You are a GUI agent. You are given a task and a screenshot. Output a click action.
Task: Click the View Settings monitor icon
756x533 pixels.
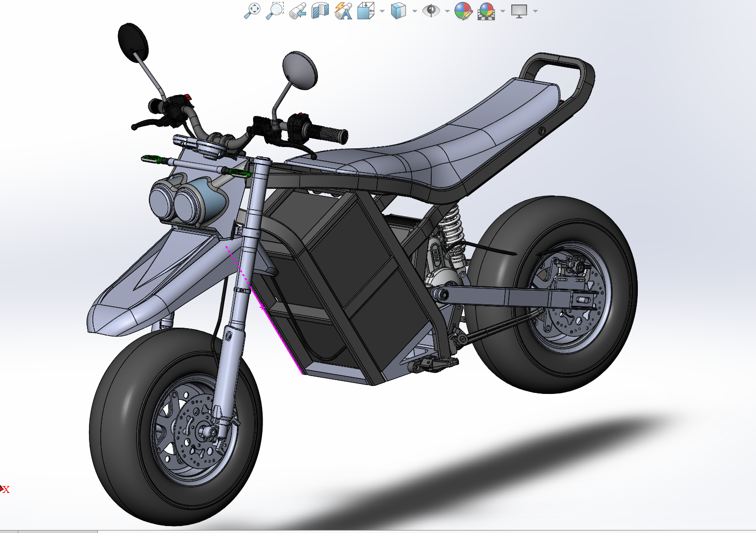tap(519, 11)
